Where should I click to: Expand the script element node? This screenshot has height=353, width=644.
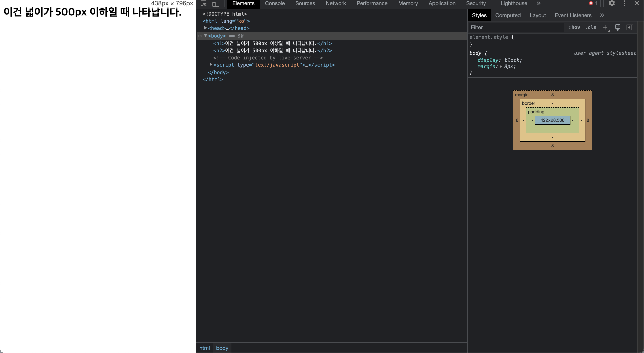tap(211, 65)
